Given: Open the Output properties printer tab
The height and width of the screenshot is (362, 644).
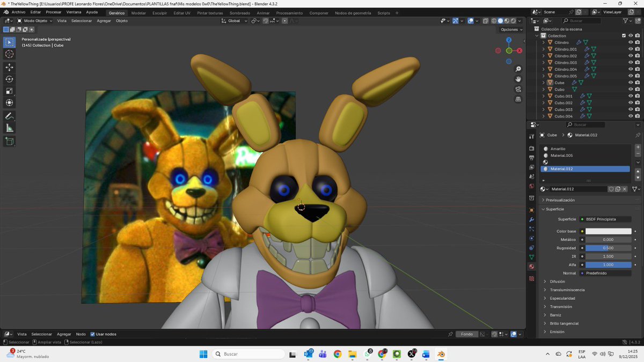Looking at the screenshot, I should tap(531, 158).
